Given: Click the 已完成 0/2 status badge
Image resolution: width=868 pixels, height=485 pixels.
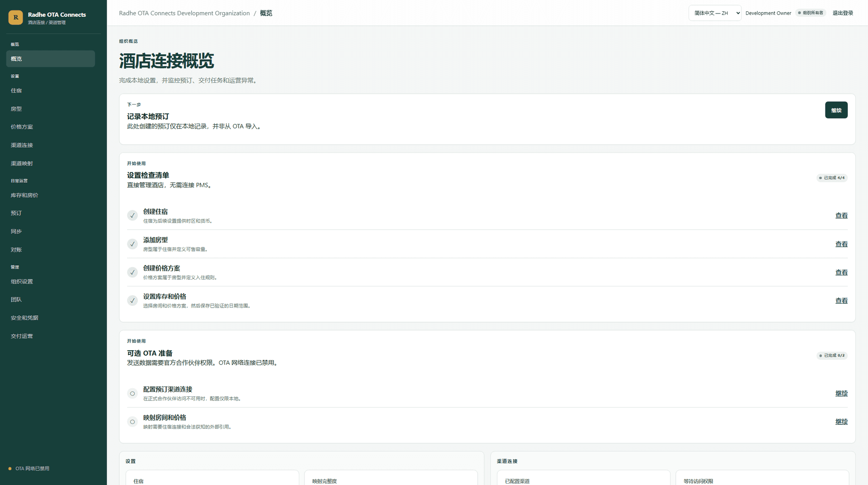Looking at the screenshot, I should pos(832,356).
